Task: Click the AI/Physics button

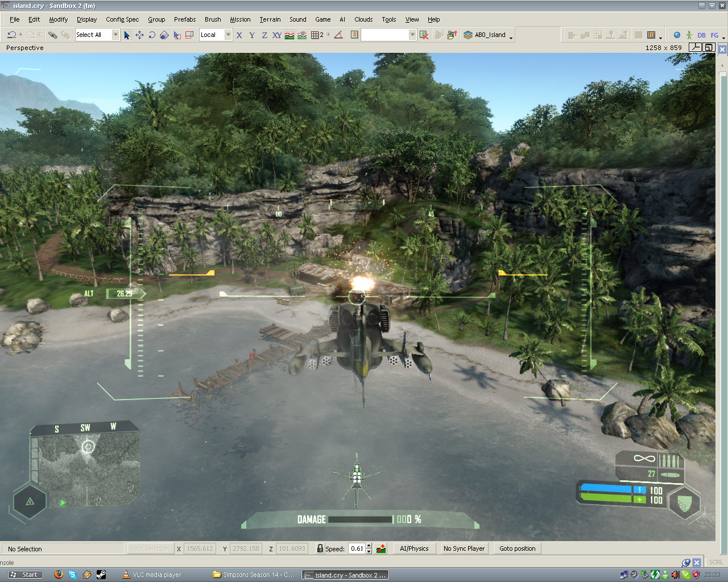Action: pyautogui.click(x=414, y=548)
